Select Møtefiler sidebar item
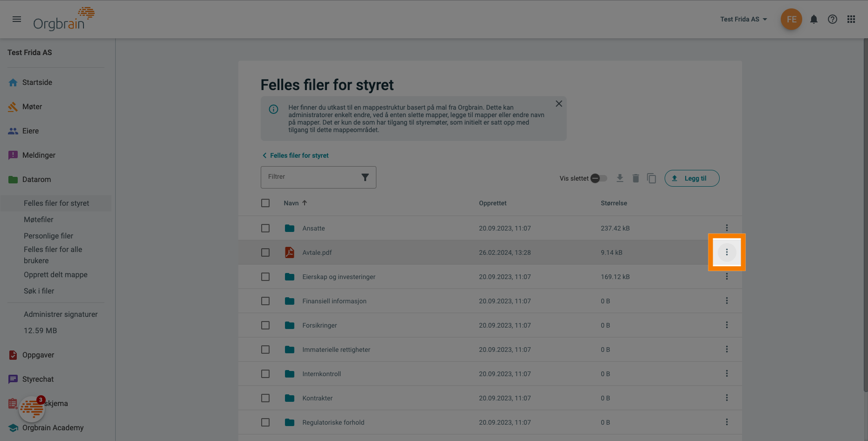The image size is (868, 441). (x=39, y=219)
